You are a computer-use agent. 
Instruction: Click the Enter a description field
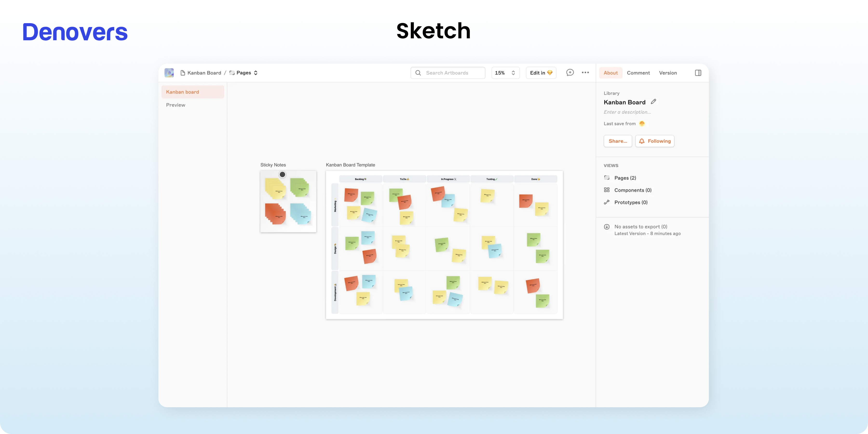(627, 112)
